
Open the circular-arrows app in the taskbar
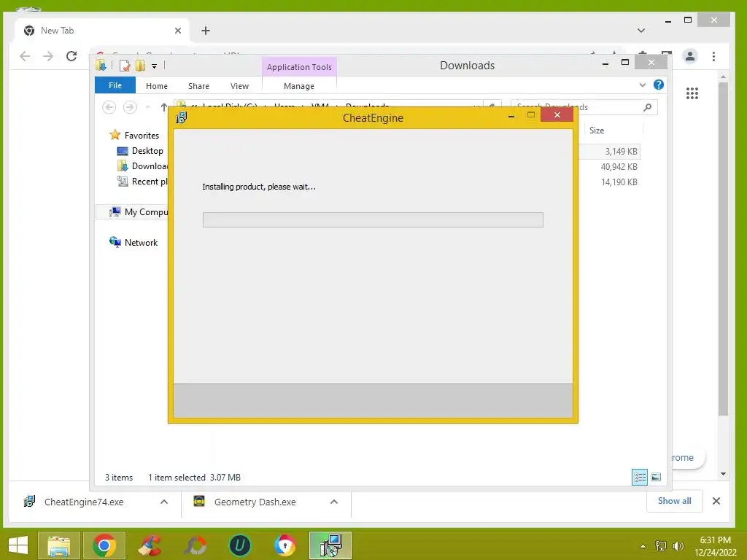tap(196, 545)
